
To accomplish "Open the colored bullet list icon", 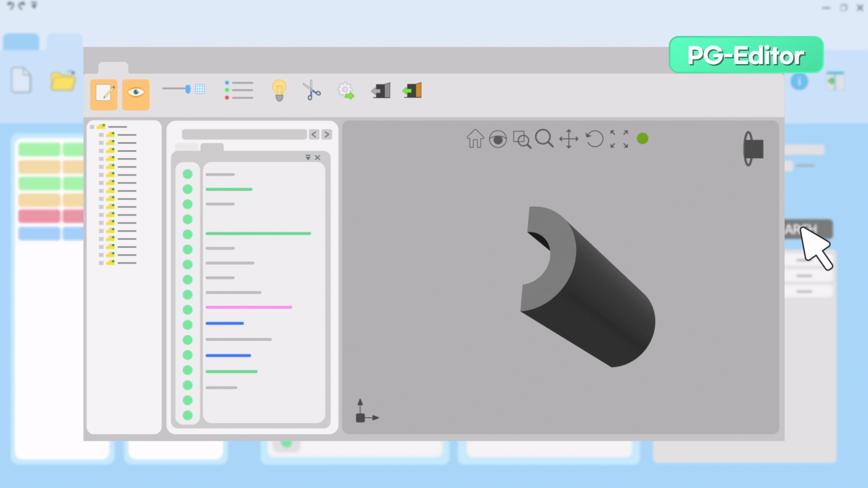I will coord(239,90).
